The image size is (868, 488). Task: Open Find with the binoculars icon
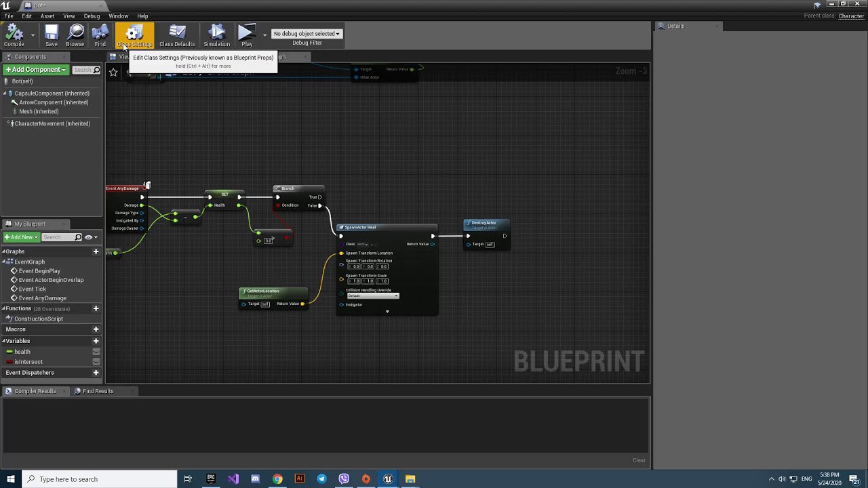click(100, 35)
